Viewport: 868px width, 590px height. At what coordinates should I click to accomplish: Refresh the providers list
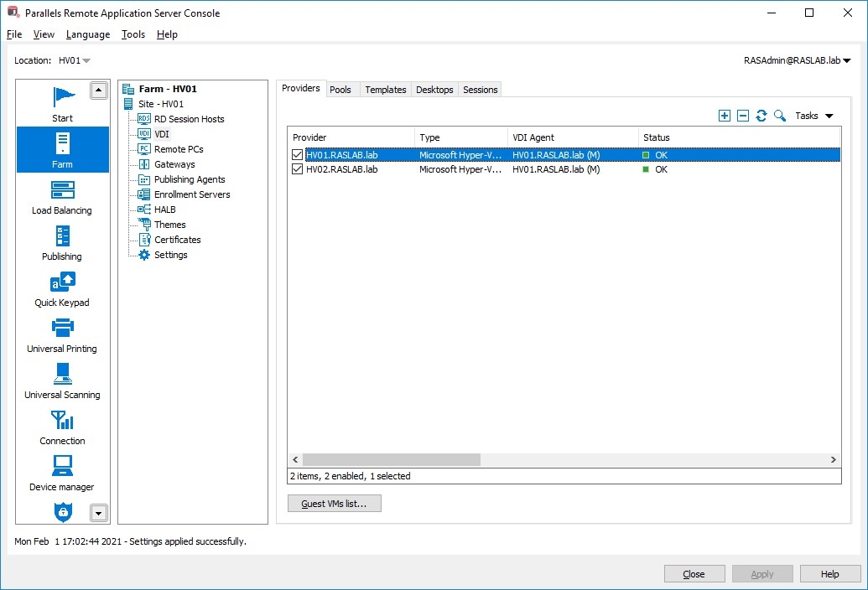(761, 115)
